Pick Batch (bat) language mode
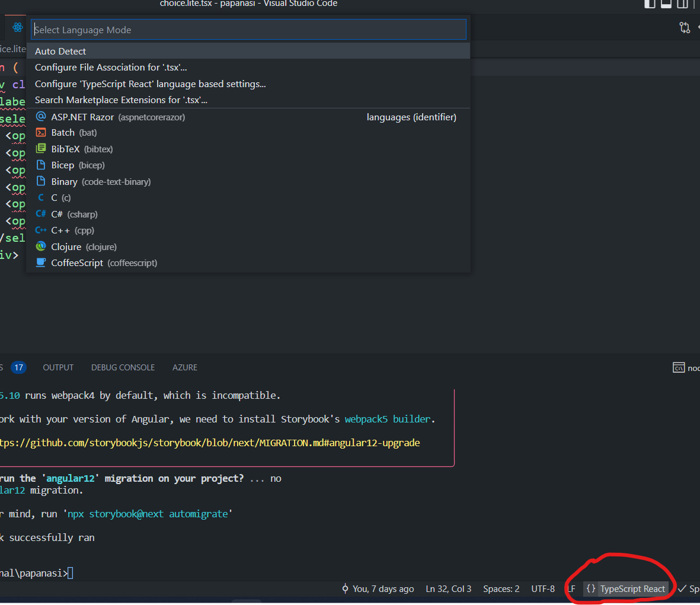Viewport: 700px width, 605px height. pyautogui.click(x=249, y=133)
